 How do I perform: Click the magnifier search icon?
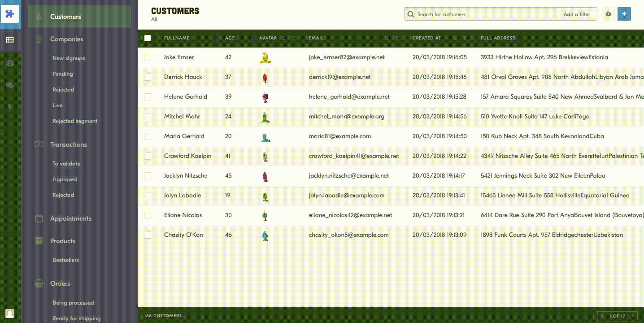point(410,14)
